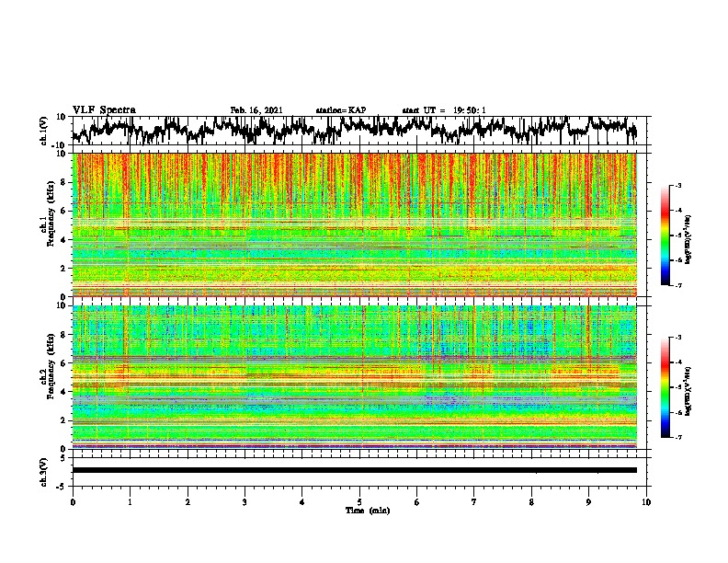Click the '8' kHz tick on ch.1 axis

[x=64, y=182]
